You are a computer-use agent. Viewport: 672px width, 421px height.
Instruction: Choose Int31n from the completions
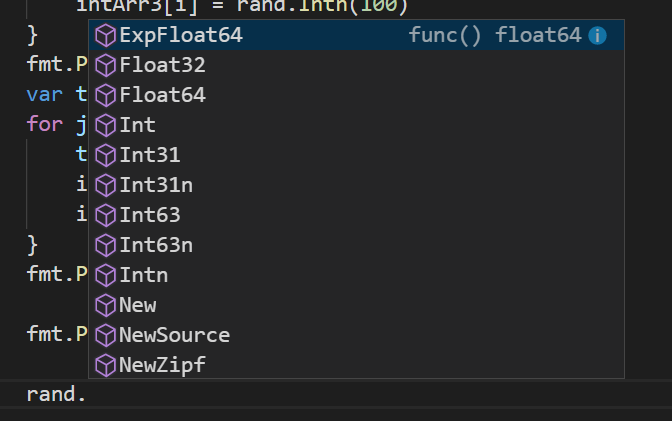point(155,186)
